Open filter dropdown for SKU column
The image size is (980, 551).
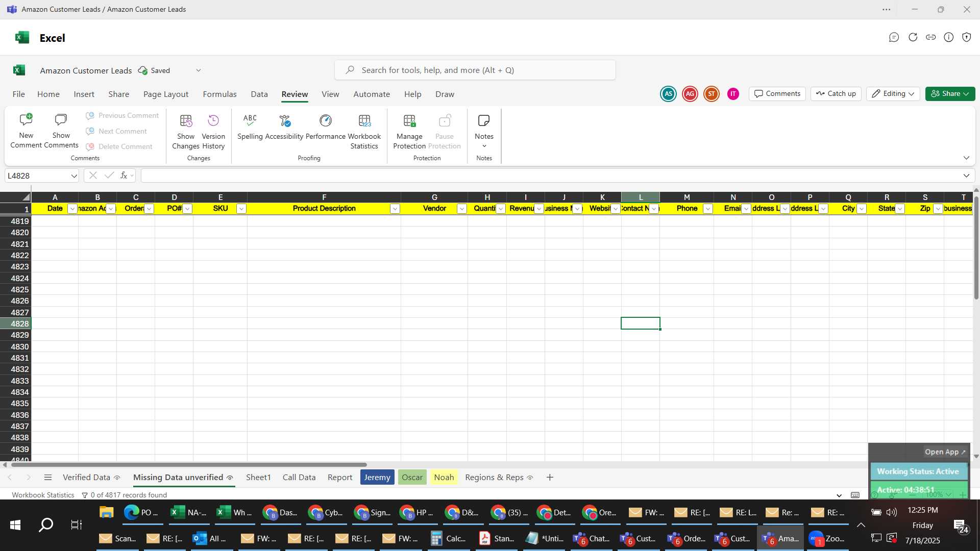coord(241,209)
